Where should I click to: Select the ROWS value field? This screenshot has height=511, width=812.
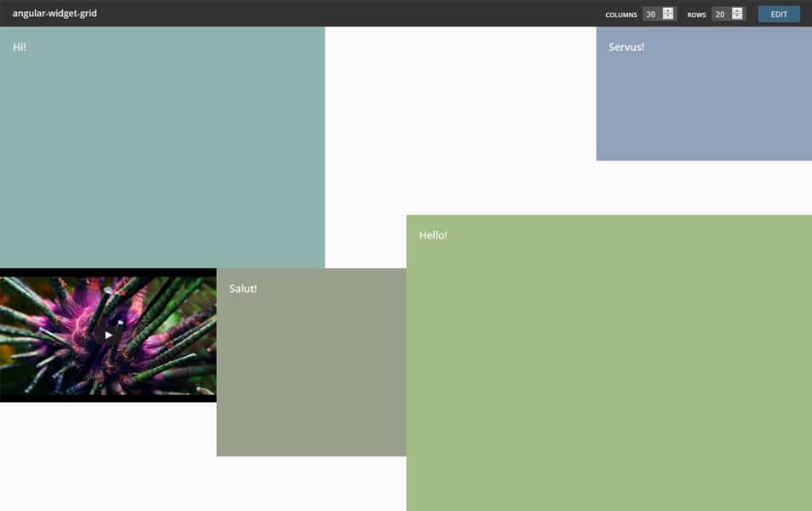[x=722, y=14]
